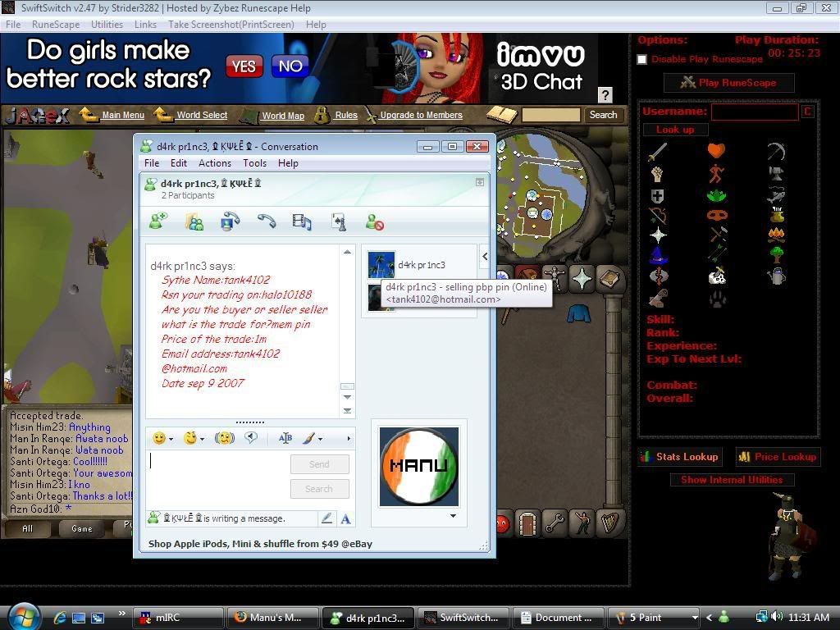This screenshot has width=840, height=630.
Task: Open SwiftSwitch Links menu
Action: click(x=145, y=25)
